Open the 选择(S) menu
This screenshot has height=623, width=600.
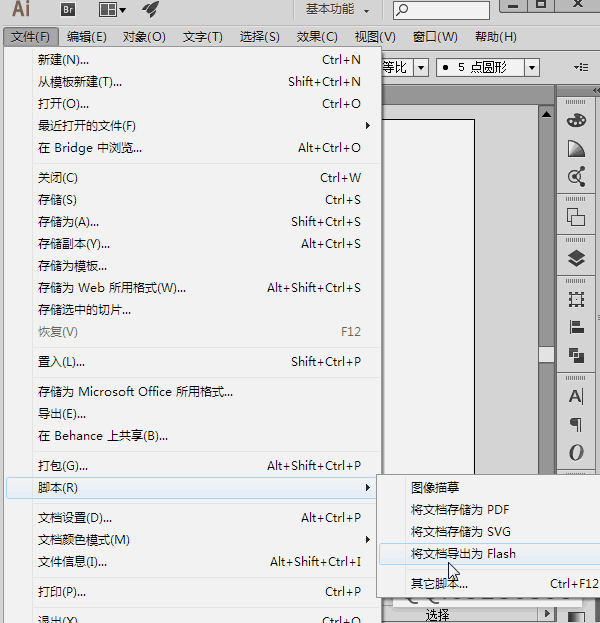point(259,37)
